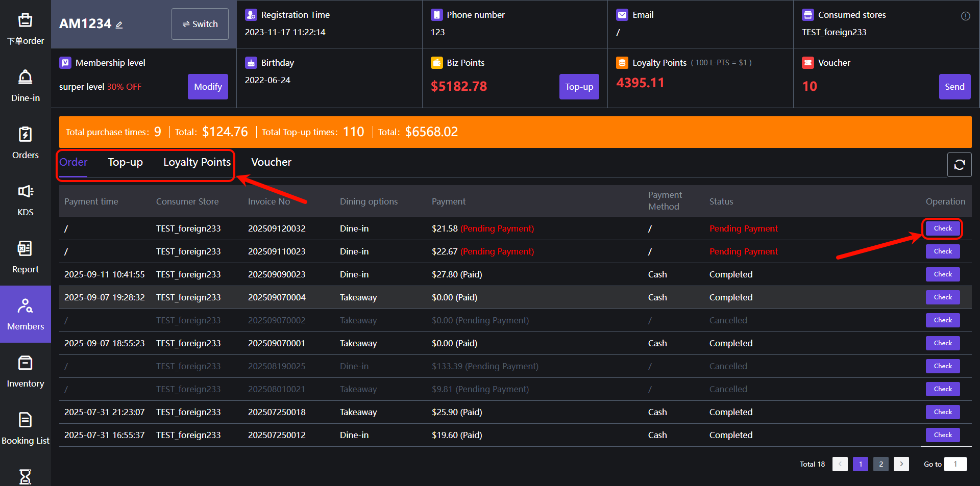This screenshot has width=980, height=486.
Task: Open Inventory in the sidebar
Action: (x=25, y=371)
